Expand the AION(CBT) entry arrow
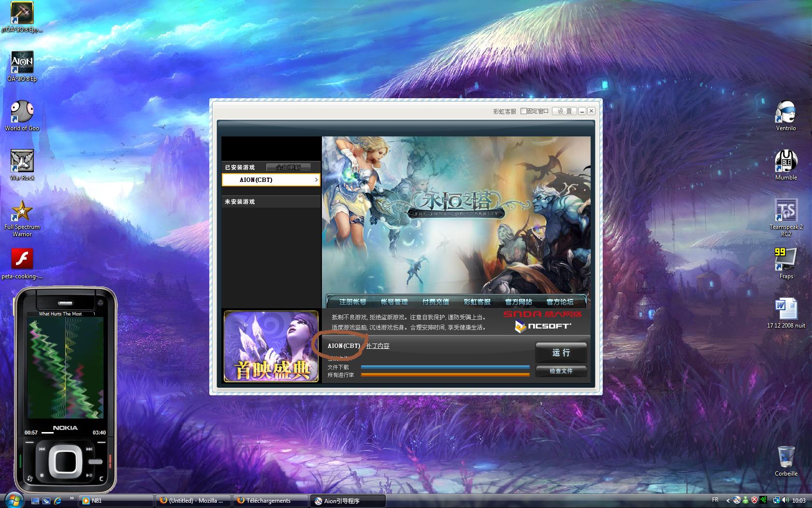Screen dimensions: 812x508 coord(316,180)
